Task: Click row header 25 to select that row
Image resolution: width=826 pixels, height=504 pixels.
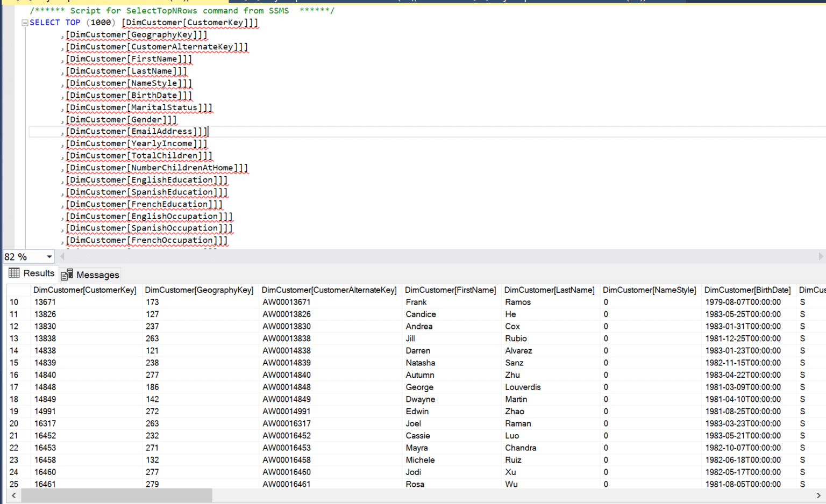Action: [x=13, y=484]
